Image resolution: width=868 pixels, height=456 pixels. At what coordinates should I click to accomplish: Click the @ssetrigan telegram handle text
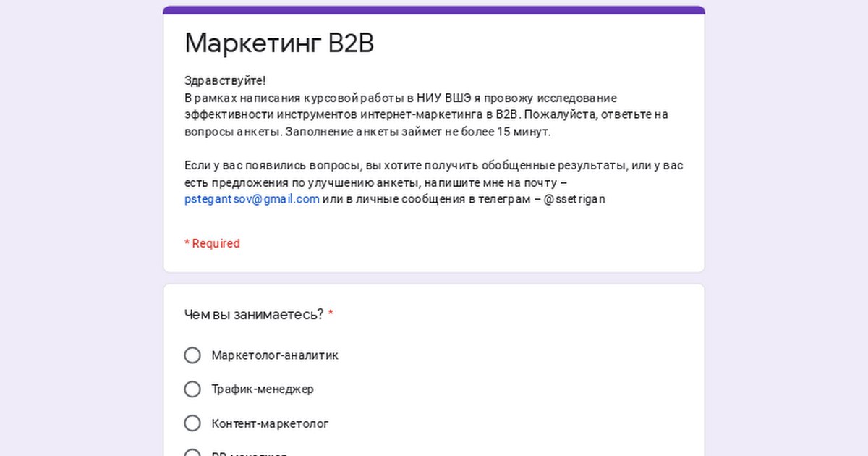574,199
